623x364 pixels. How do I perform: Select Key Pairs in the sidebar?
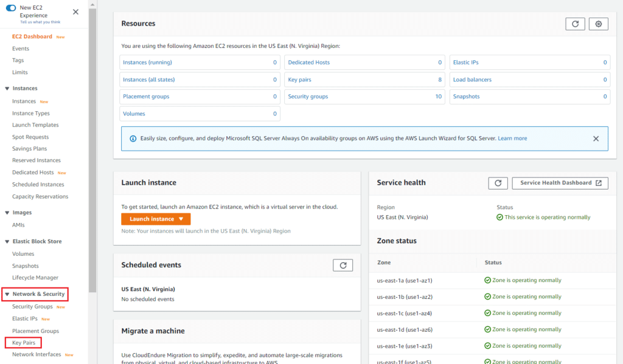[23, 342]
